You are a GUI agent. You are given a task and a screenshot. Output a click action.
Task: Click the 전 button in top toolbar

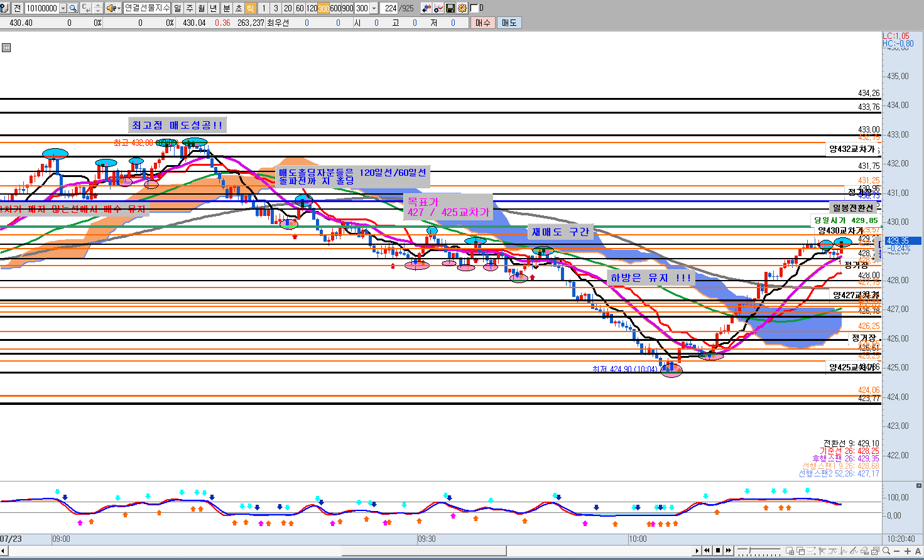click(17, 8)
